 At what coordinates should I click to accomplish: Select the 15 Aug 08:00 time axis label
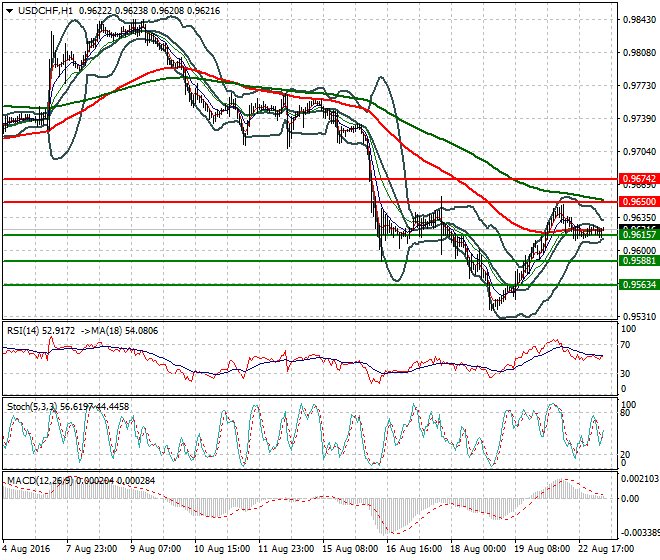[350, 549]
